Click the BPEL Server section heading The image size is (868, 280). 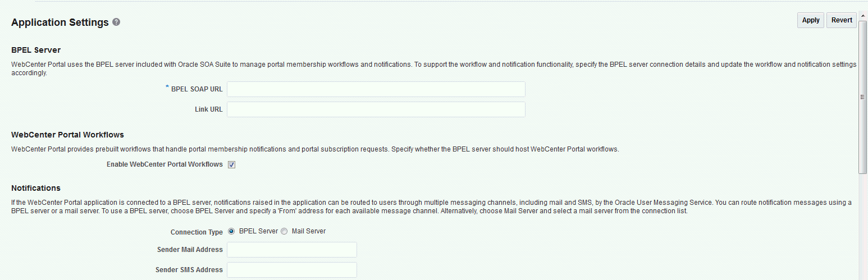point(36,50)
